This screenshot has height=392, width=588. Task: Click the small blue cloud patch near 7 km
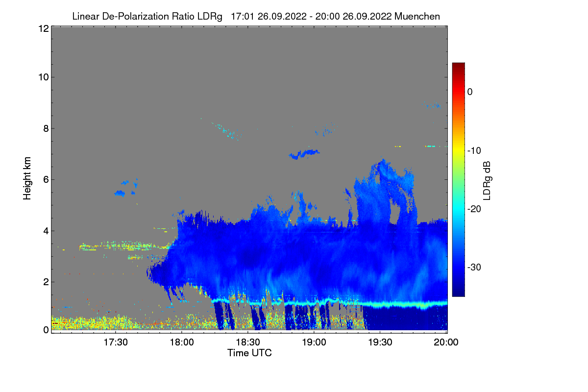point(304,154)
